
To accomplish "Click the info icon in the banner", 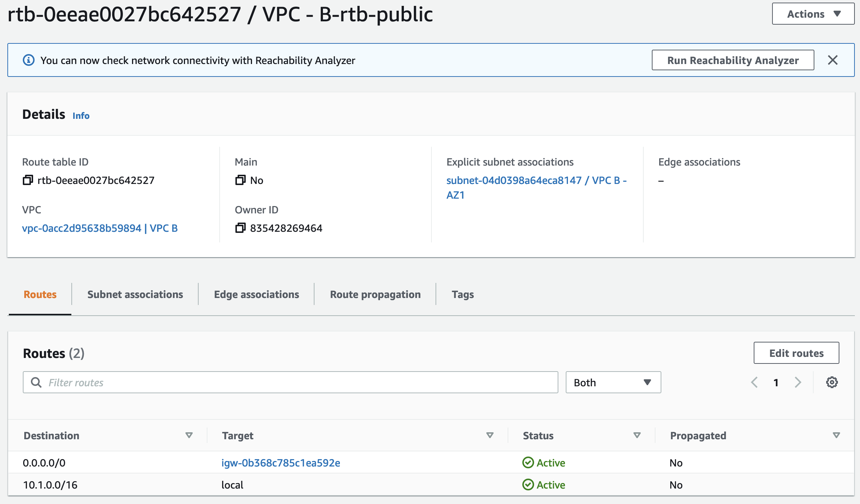I will [x=29, y=60].
